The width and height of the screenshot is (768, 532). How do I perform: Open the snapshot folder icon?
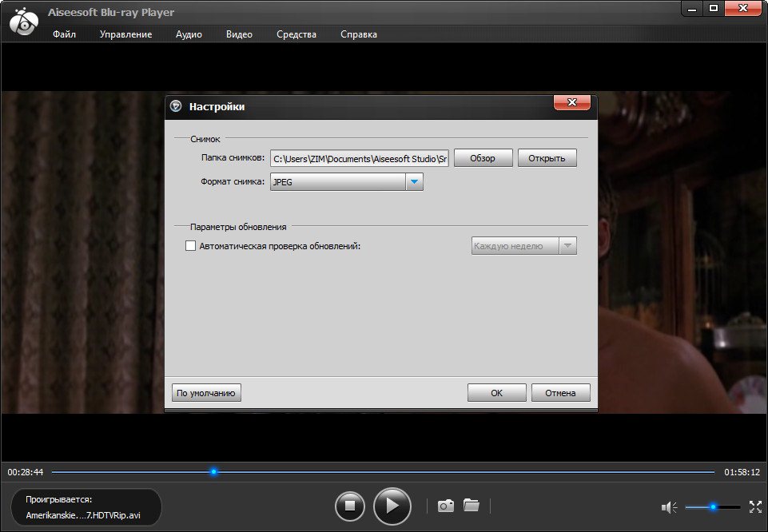coord(472,505)
